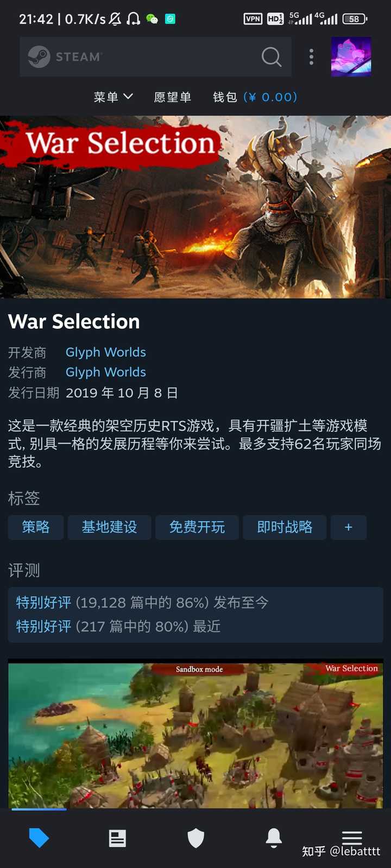Image resolution: width=391 pixels, height=868 pixels.
Task: Select the 基地建设 tag
Action: click(109, 527)
